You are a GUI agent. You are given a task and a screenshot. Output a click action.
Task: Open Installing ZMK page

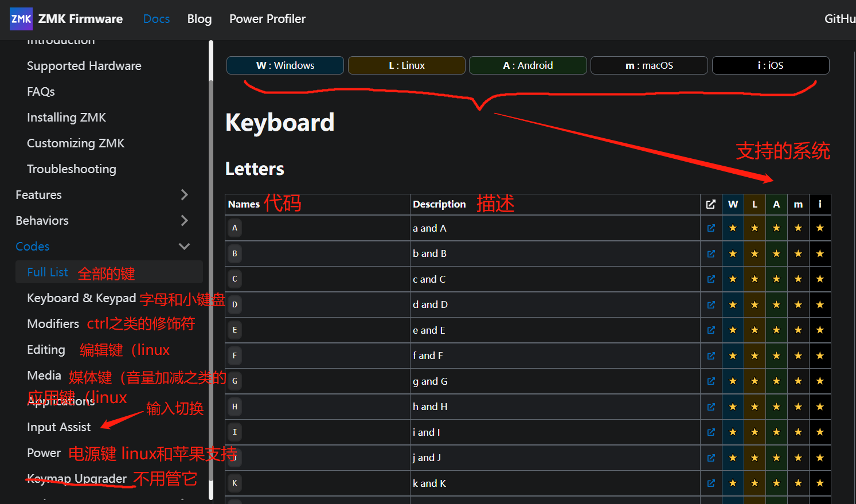pos(67,118)
